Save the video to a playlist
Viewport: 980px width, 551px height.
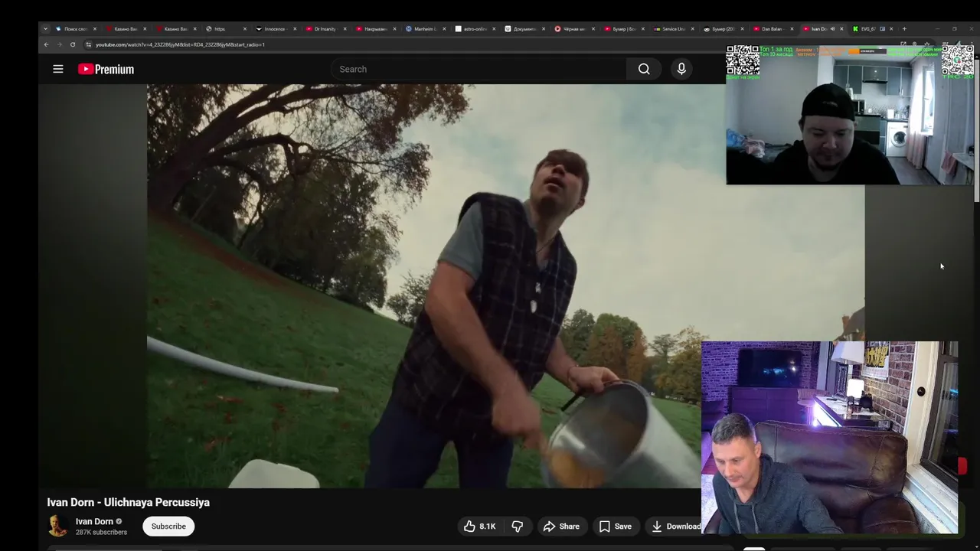click(x=616, y=527)
